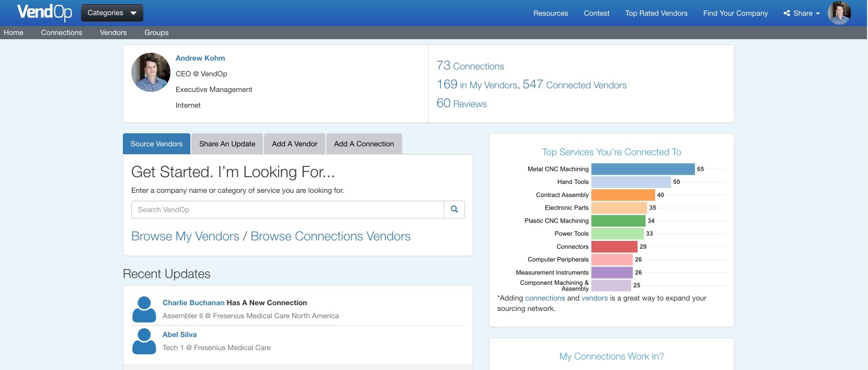Screen dimensions: 868x370
Task: Open Vendors in navigation bar
Action: 113,32
